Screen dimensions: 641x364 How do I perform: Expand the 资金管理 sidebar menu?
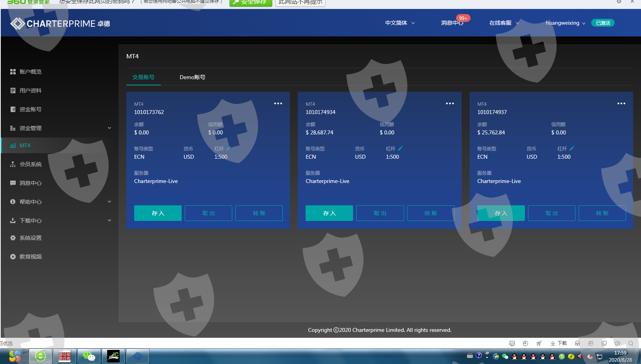[109, 128]
